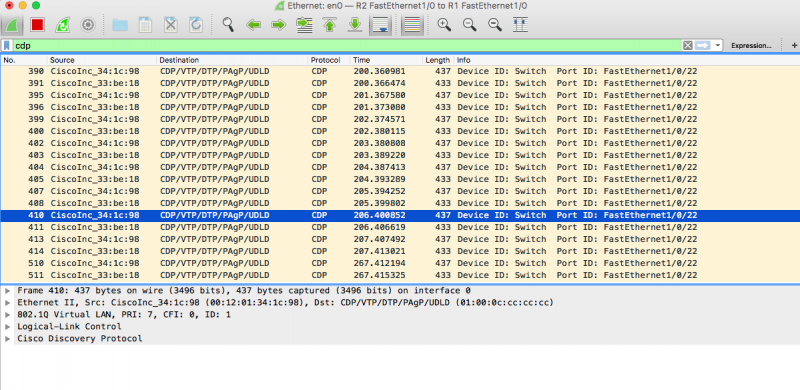Select packet number 402
Viewport: 800px width, 390px height.
400,143
